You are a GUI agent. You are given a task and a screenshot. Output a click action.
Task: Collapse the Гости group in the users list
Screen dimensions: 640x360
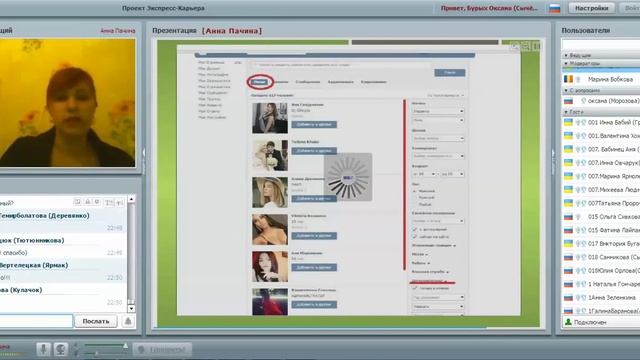(x=566, y=112)
